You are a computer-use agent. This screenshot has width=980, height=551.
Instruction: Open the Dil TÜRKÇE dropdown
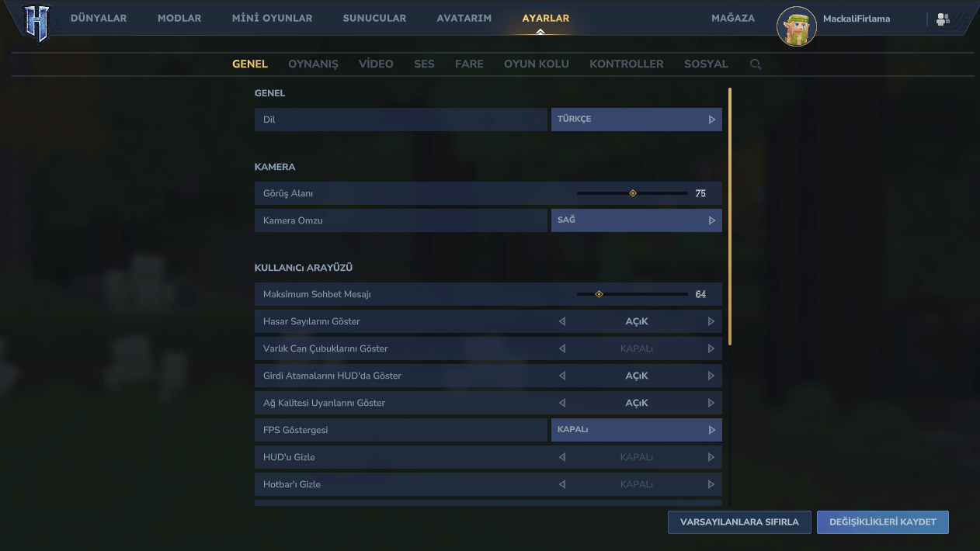click(x=637, y=120)
